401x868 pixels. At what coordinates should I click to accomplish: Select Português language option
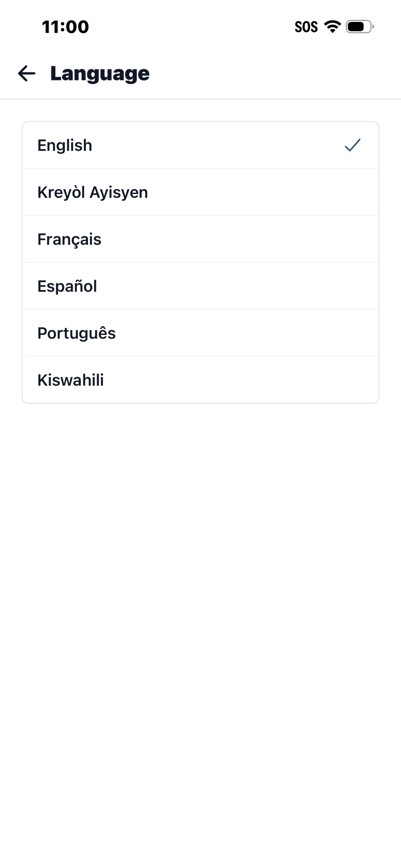[200, 333]
